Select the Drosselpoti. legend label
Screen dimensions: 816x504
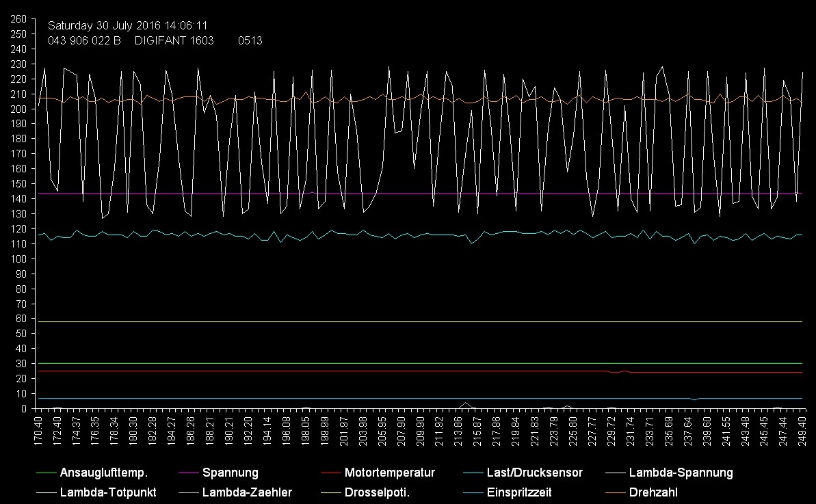click(377, 492)
